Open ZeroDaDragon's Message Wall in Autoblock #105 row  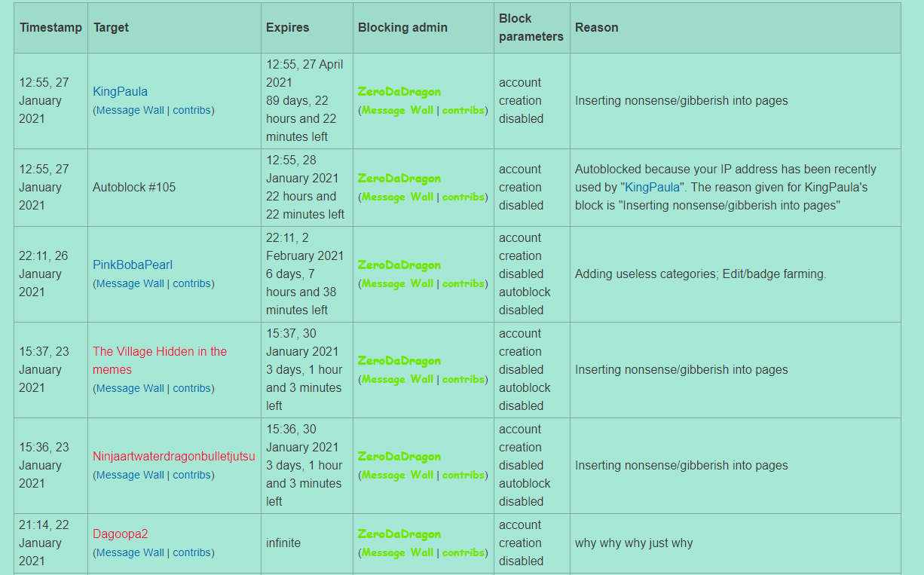(397, 197)
